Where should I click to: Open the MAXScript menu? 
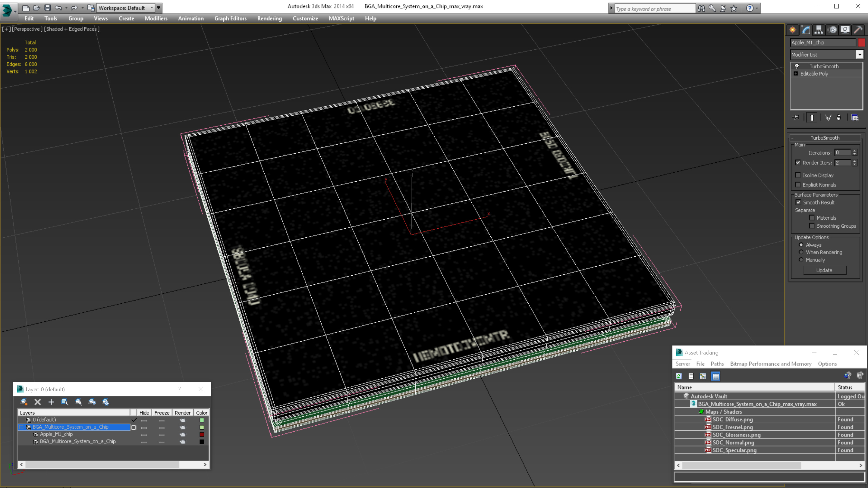(341, 18)
